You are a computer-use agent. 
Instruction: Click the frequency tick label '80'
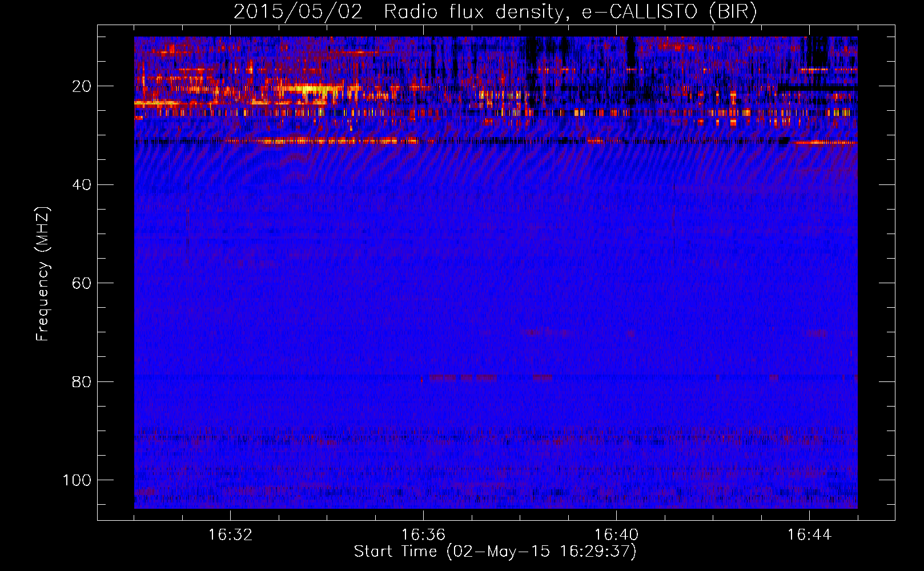click(82, 381)
